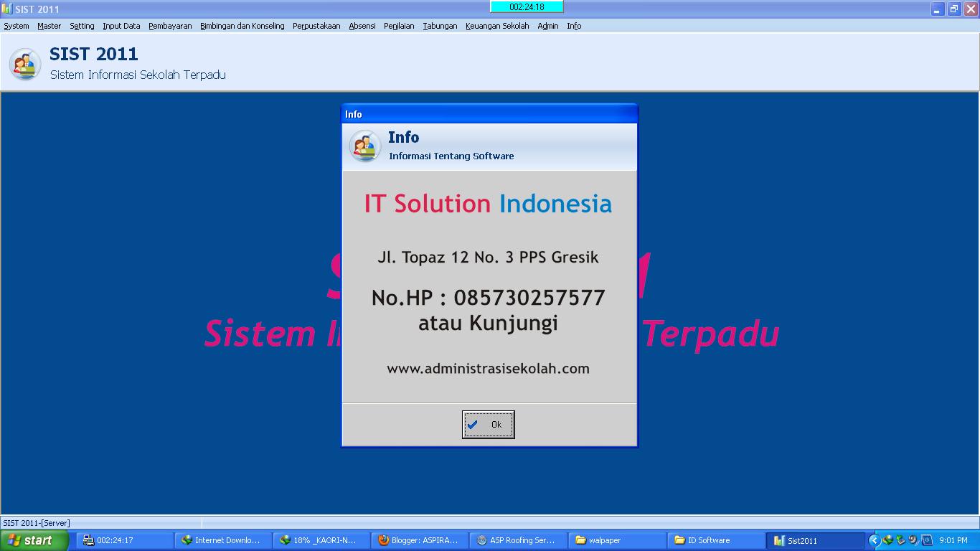
Task: Open the Absensi menu
Action: (x=362, y=26)
